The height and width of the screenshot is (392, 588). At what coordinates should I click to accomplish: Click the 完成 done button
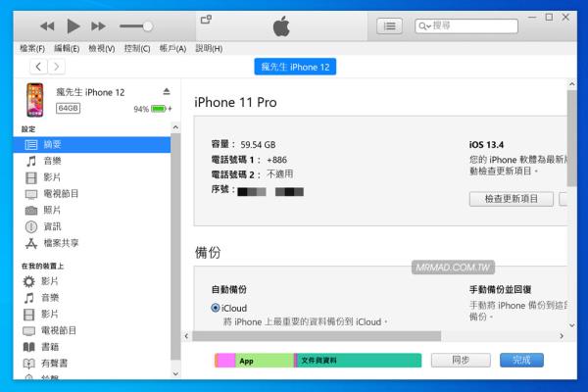tap(521, 361)
